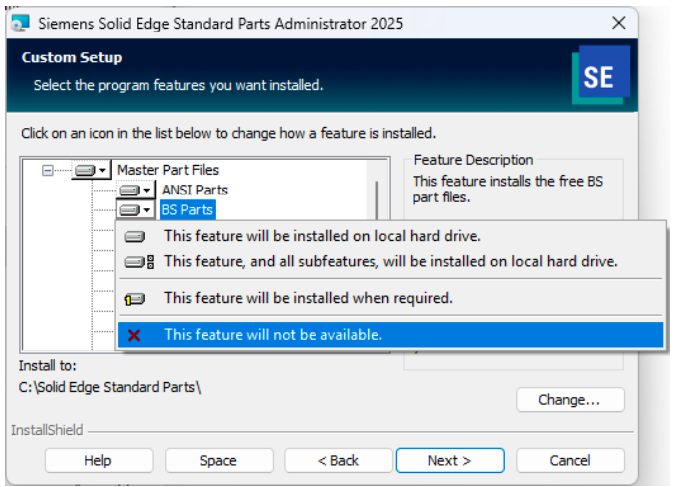Click the feature list vertical scrollbar
The image size is (677, 487).
coord(376,199)
